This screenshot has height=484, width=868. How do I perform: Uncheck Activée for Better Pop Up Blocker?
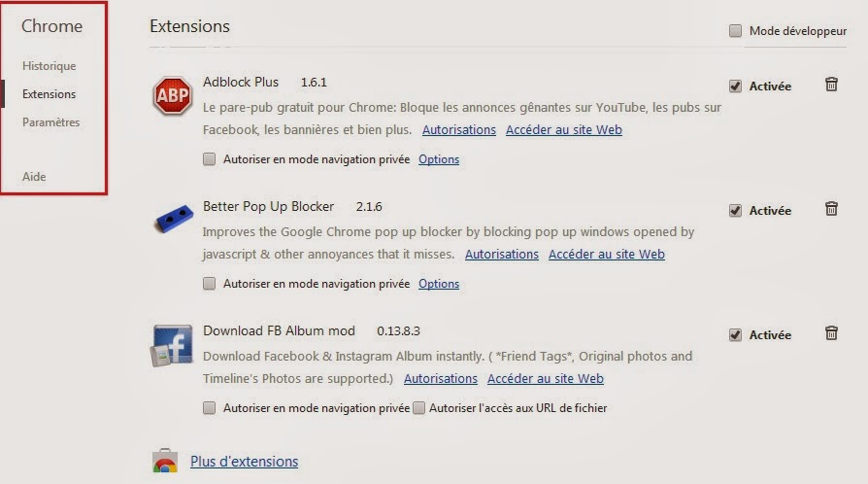coord(735,210)
